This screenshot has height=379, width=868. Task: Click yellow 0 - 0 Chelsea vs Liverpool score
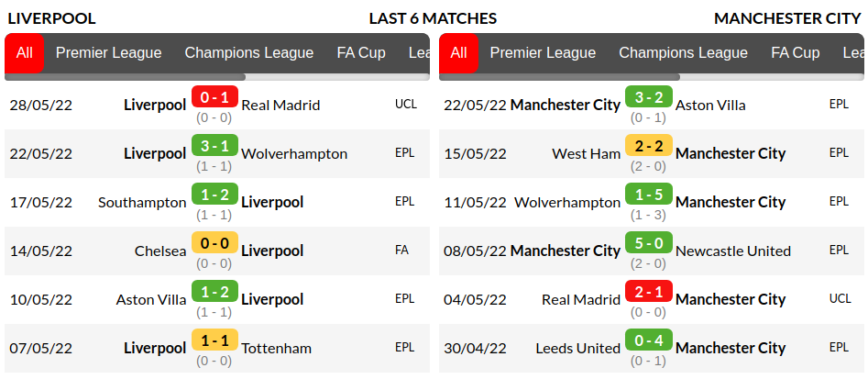point(214,242)
